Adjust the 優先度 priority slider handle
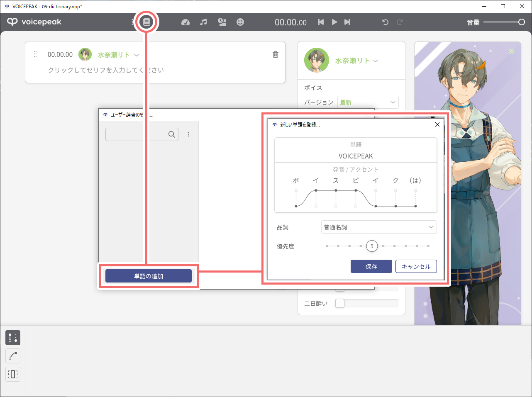The width and height of the screenshot is (532, 397). (x=372, y=246)
